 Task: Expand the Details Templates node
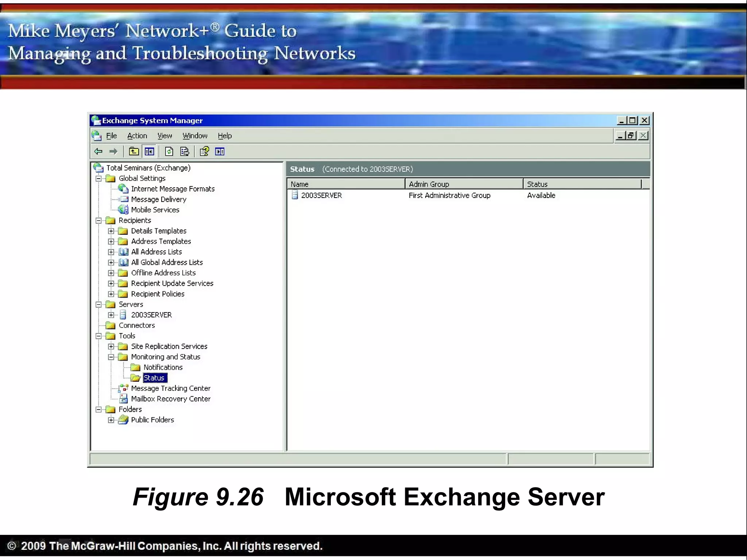pos(111,231)
